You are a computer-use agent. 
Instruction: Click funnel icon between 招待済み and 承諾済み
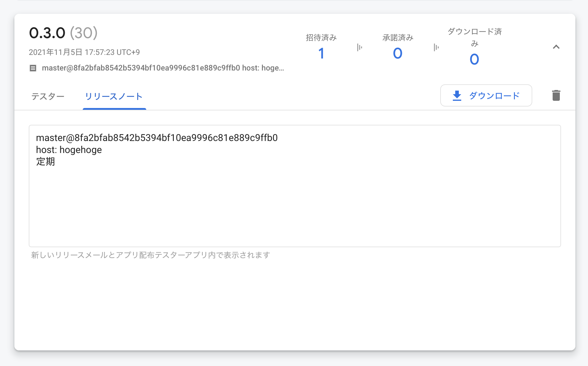(x=359, y=47)
